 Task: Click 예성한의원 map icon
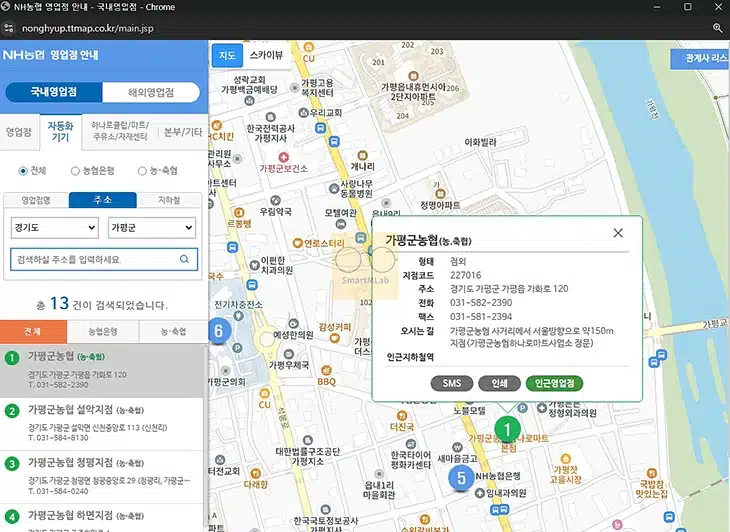pyautogui.click(x=293, y=323)
